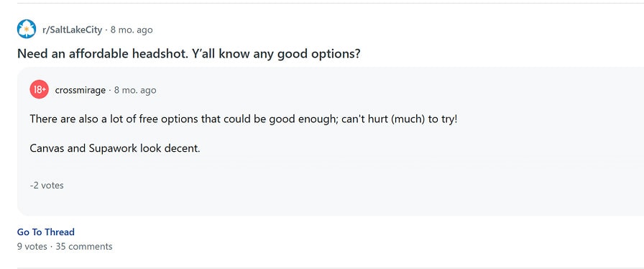Open the affordable headshot post title

click(188, 54)
